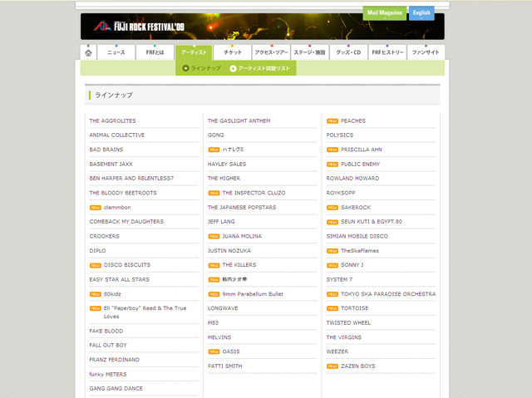Viewport: 532px width, 398px height.
Task: Open MELVINS artist link
Action: tap(219, 337)
